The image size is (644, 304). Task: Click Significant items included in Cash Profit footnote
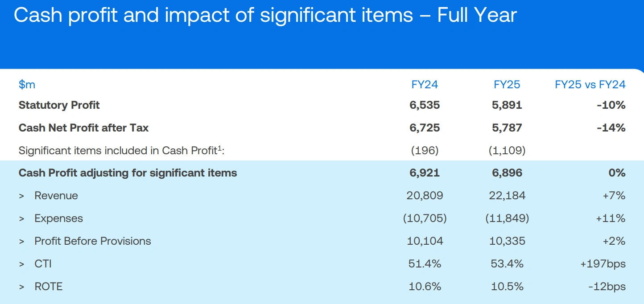(x=122, y=151)
